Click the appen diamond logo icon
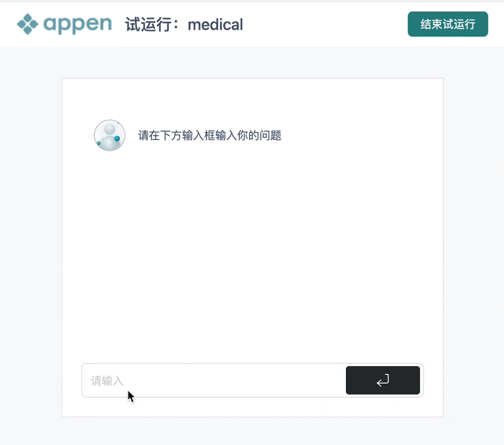 27,24
